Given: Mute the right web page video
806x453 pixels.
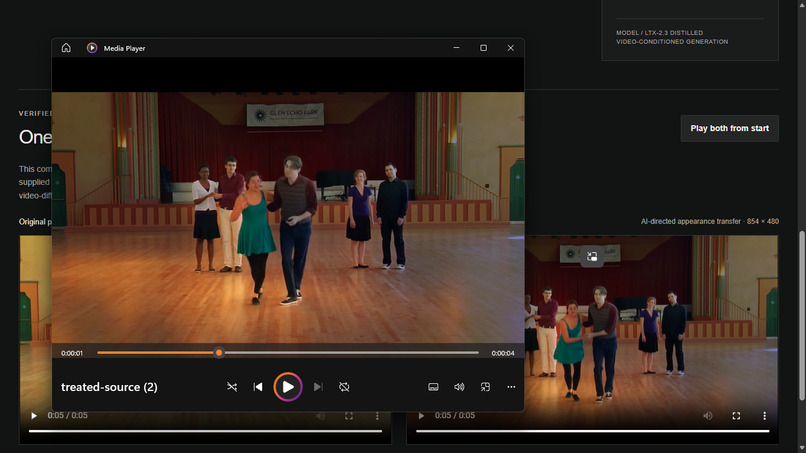Looking at the screenshot, I should click(708, 415).
